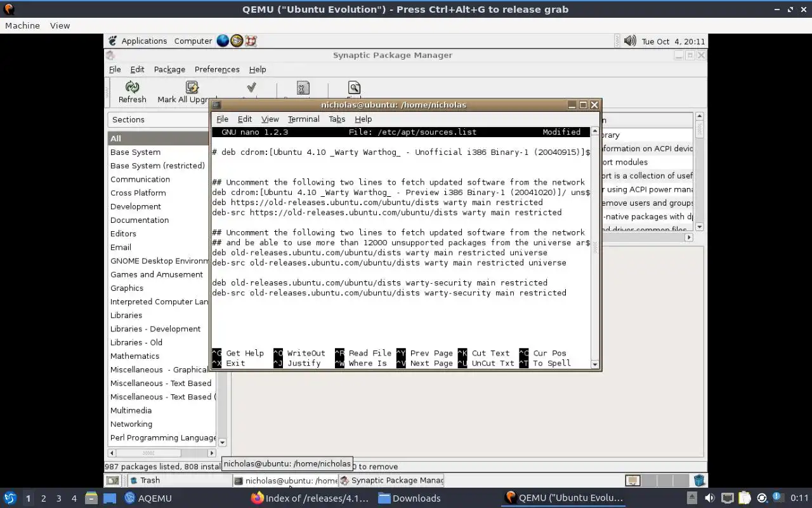Open Synaptic's Preferences menu

tap(217, 69)
